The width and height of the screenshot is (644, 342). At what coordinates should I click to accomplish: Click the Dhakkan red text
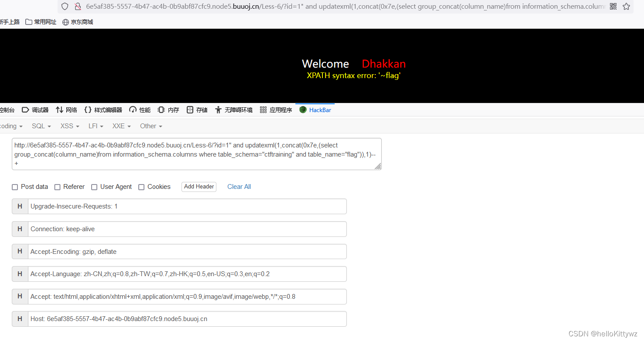[384, 64]
